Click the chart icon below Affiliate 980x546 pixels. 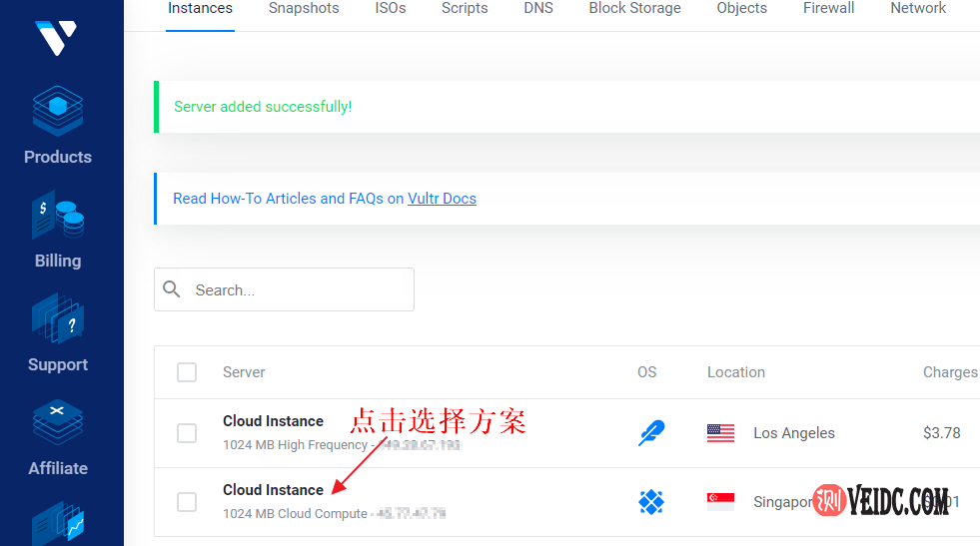(x=58, y=523)
